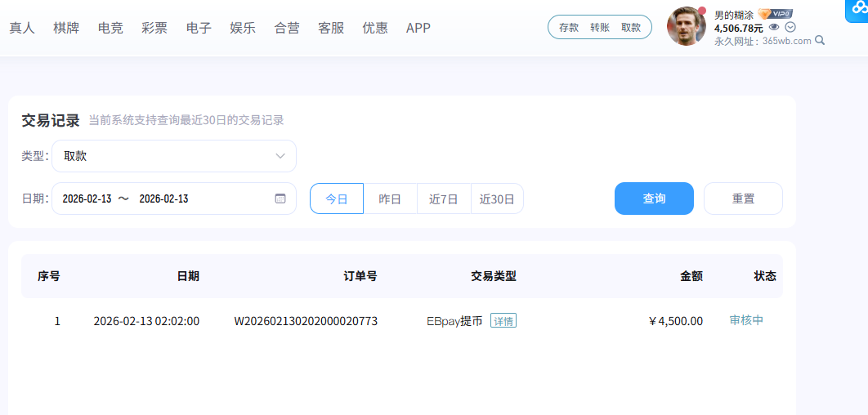Viewport: 868px width, 415px height.
Task: Select the 今日 date range option
Action: click(337, 199)
